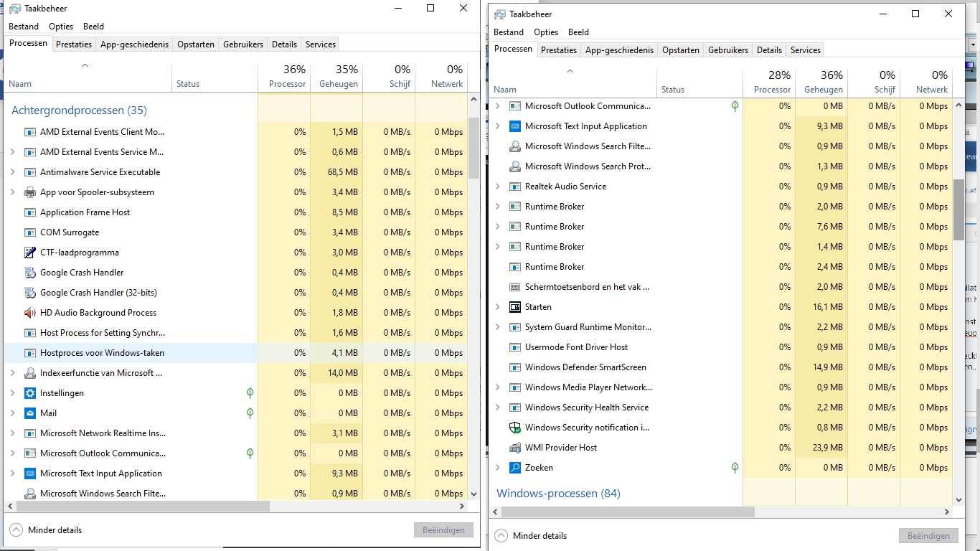Sort by Geheugen column in right window
The image size is (980, 551).
tap(821, 83)
